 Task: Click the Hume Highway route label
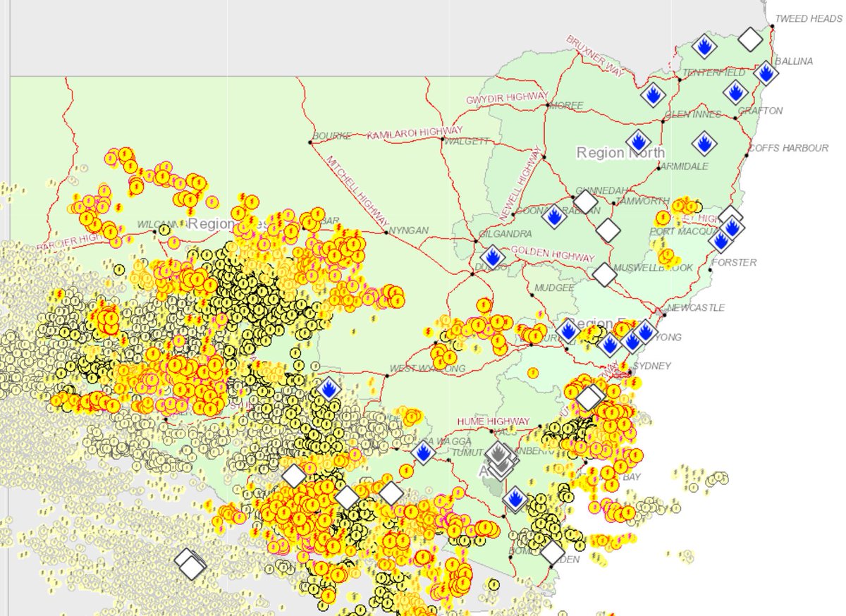click(x=493, y=421)
